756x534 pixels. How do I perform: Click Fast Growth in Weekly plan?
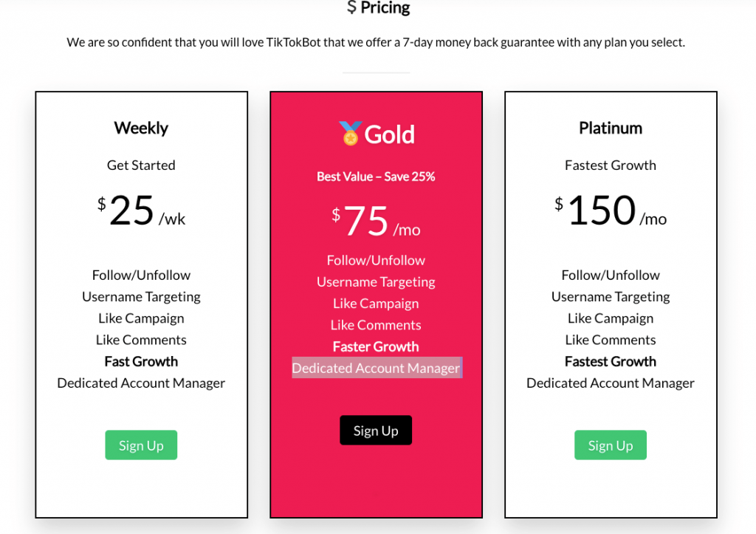coord(141,361)
